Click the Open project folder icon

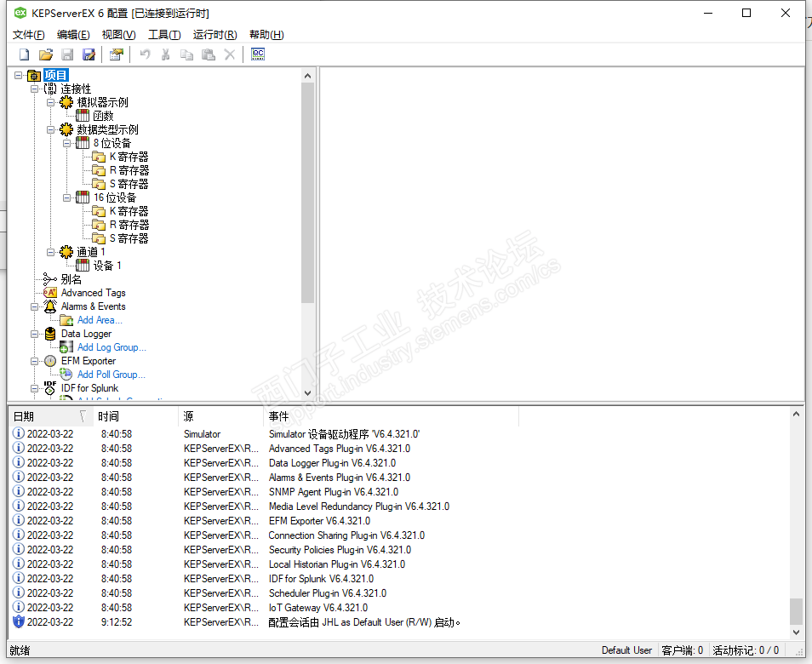coord(46,54)
